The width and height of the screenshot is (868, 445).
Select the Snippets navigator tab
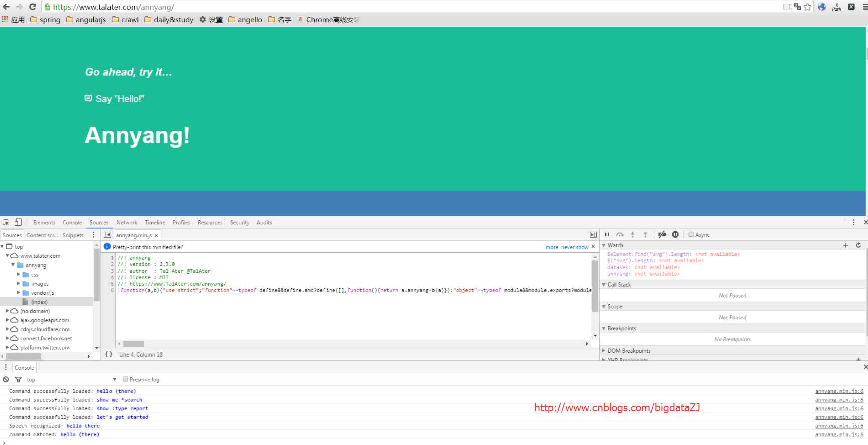73,235
